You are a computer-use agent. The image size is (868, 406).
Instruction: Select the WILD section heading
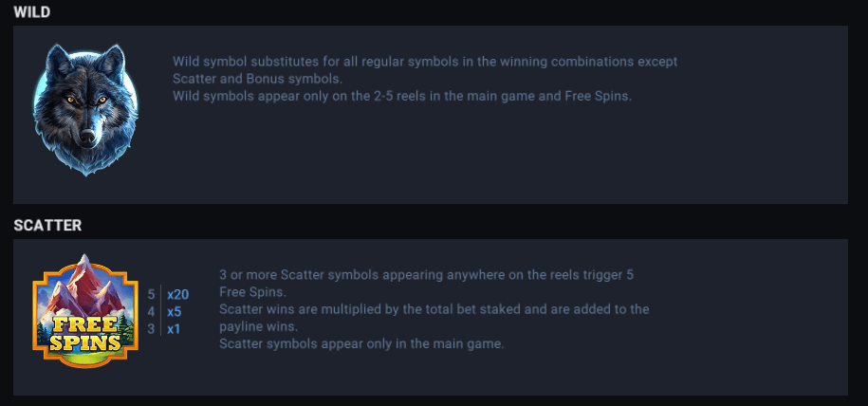[31, 12]
